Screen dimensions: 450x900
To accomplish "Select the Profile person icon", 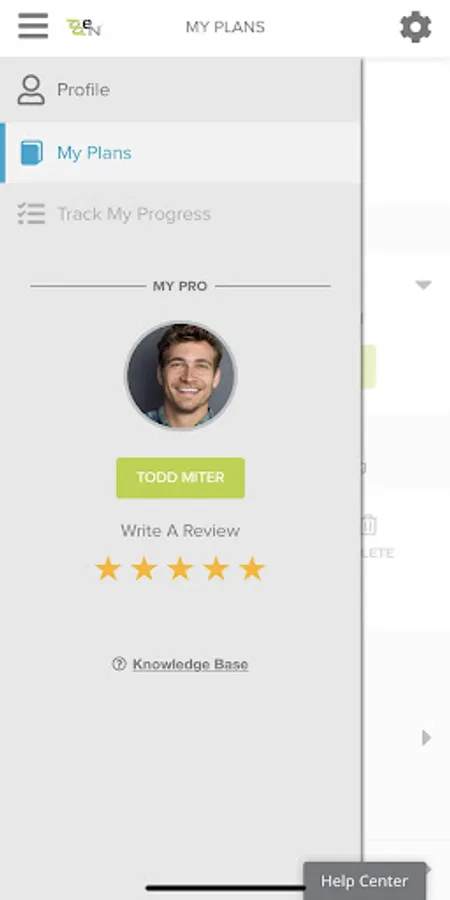I will tap(31, 90).
